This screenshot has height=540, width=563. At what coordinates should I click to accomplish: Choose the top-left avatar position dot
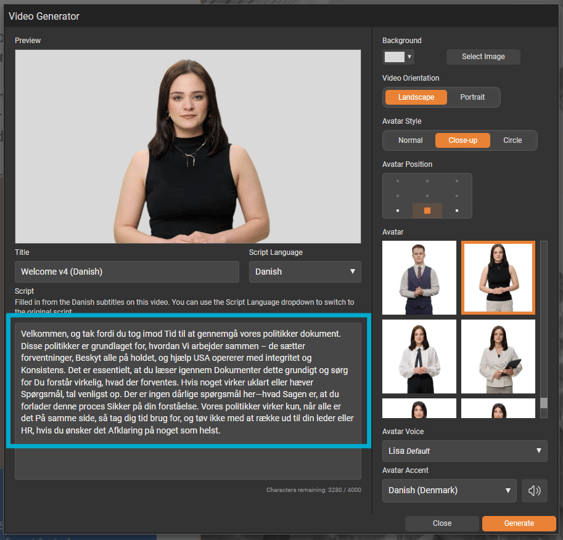point(397,181)
